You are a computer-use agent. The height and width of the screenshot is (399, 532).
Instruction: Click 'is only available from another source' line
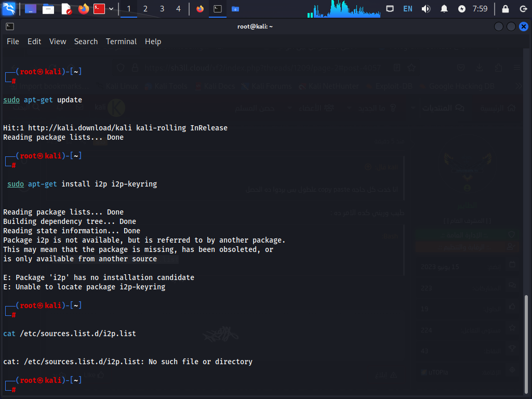point(80,259)
